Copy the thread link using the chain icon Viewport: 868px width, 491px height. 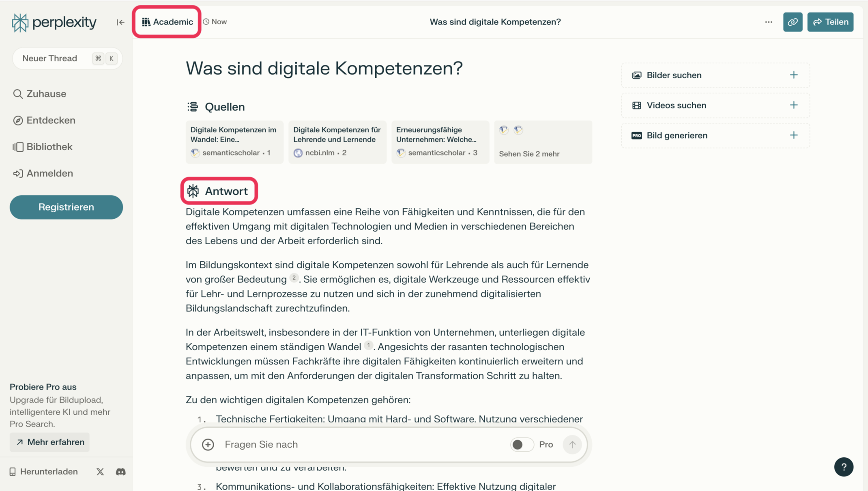point(793,22)
